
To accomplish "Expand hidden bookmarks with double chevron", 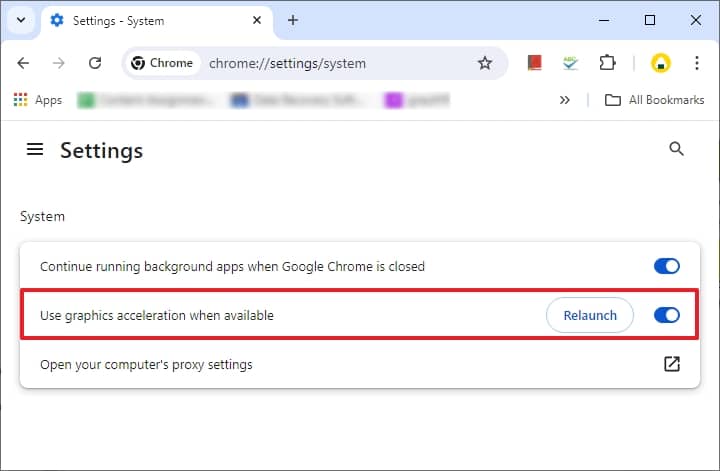I will click(564, 100).
